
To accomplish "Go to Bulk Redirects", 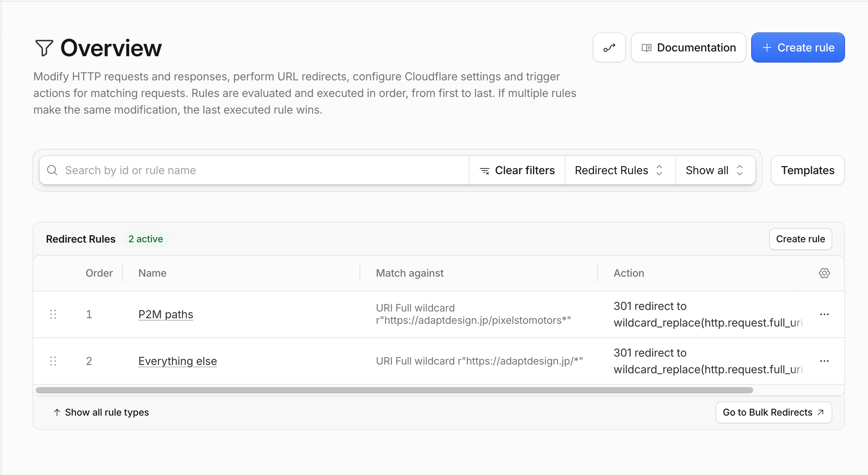I will [x=773, y=412].
